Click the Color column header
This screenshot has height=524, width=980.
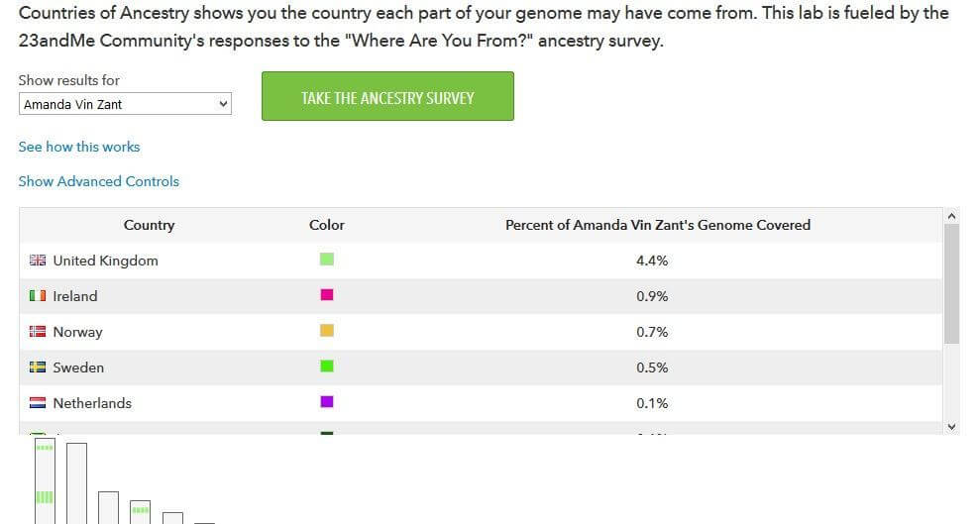coord(327,225)
